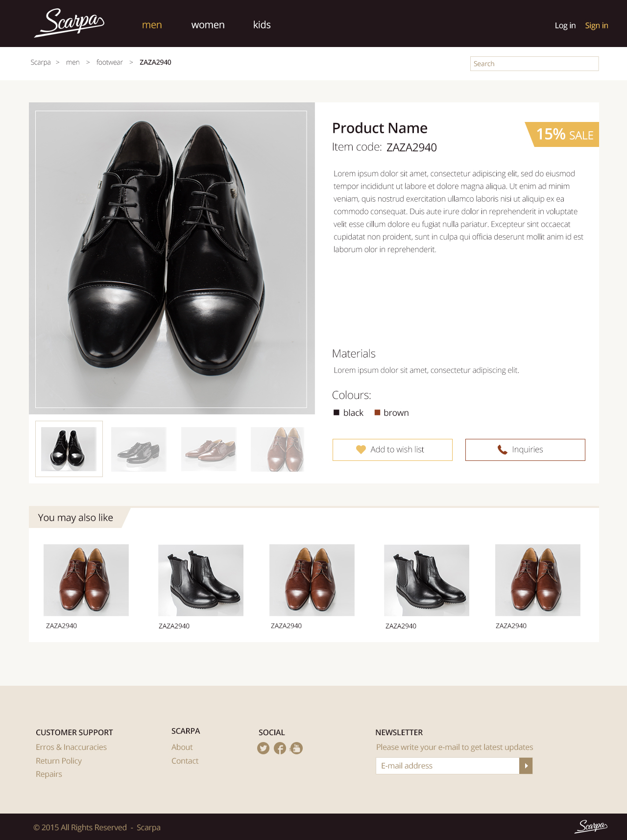Screen dimensions: 627x840
Task: Select the brown colour option
Action: pos(378,412)
